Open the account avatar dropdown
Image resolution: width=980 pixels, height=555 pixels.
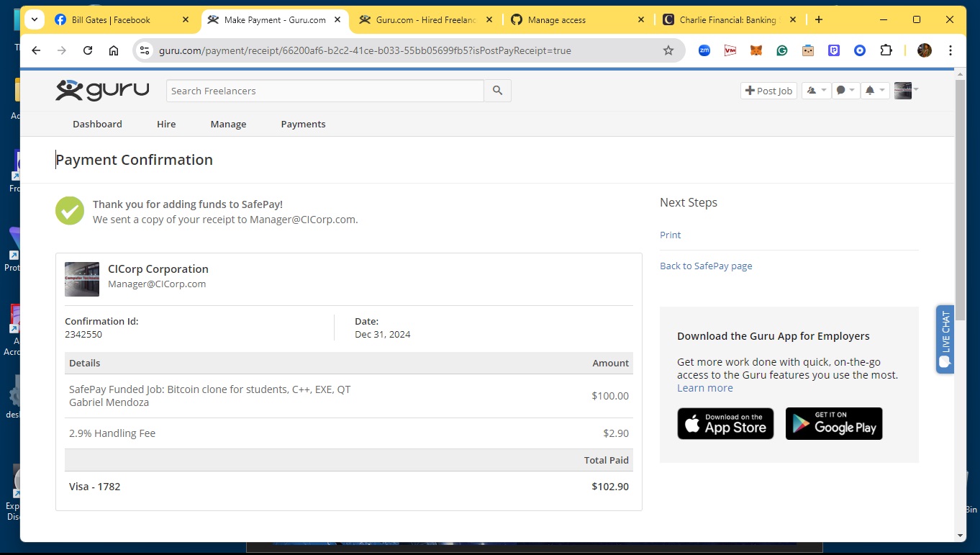point(907,91)
